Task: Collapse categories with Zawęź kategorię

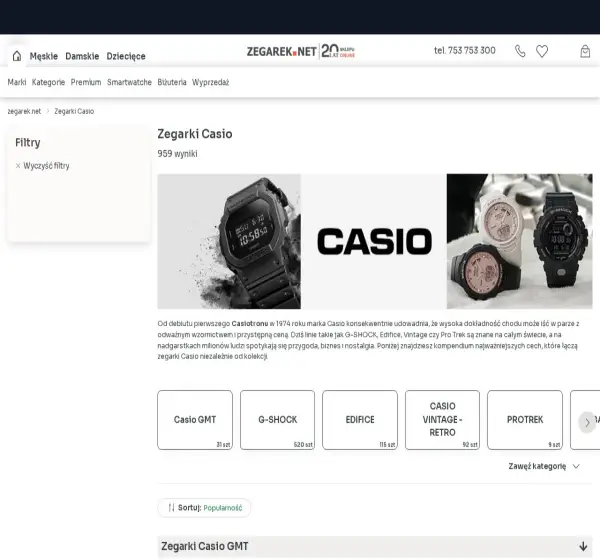Action: coord(544,466)
